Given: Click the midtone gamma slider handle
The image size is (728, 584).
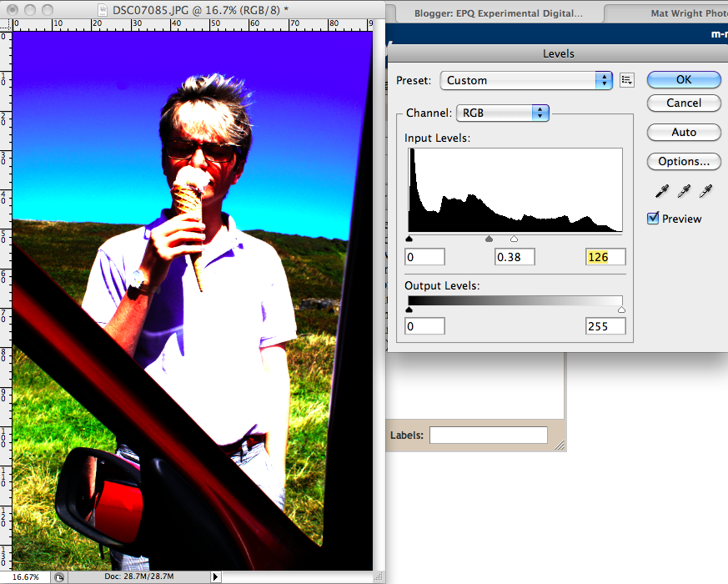Looking at the screenshot, I should pos(489,239).
